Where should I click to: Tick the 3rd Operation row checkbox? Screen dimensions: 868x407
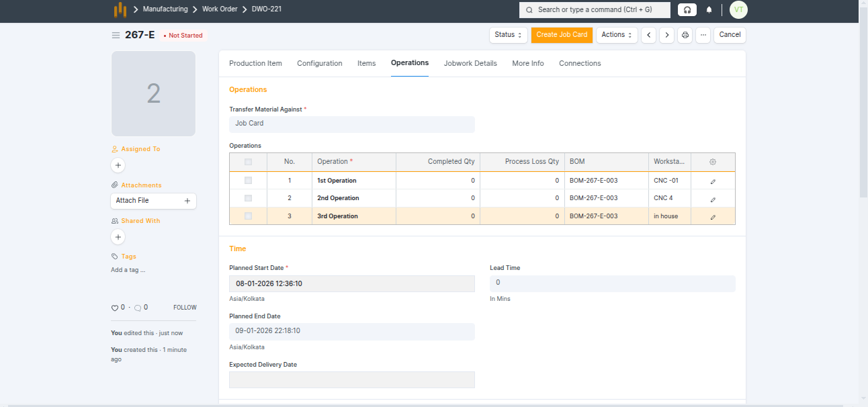tap(248, 216)
